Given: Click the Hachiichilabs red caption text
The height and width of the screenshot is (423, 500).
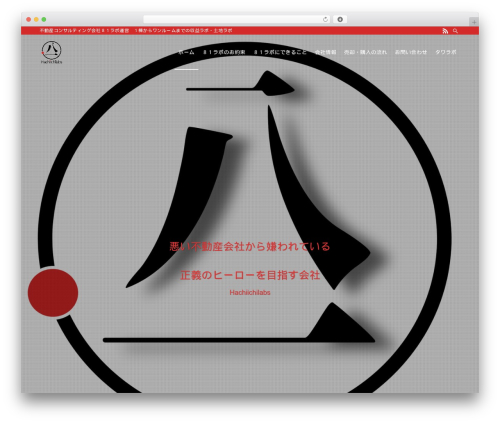Looking at the screenshot, I should click(x=250, y=292).
